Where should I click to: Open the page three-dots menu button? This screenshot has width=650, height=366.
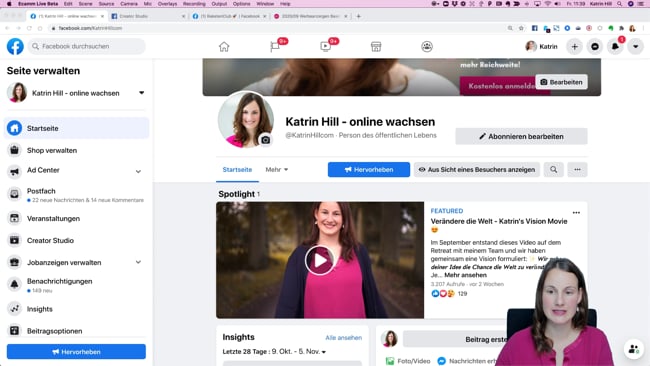pyautogui.click(x=577, y=170)
